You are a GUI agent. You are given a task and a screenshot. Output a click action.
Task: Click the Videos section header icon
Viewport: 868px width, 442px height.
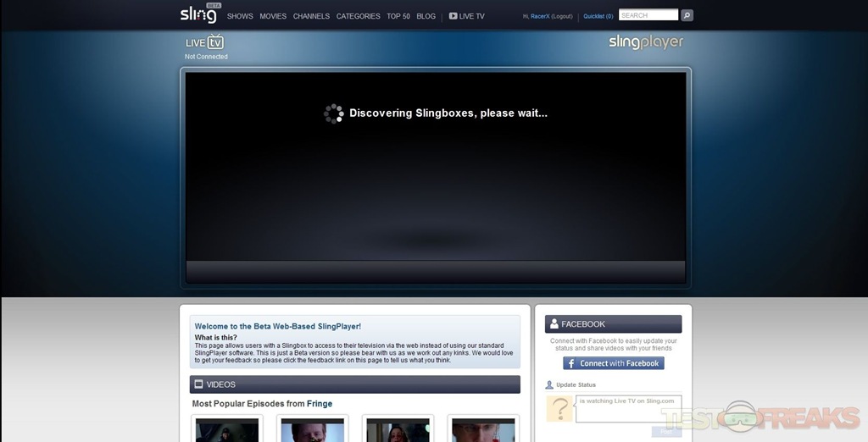[x=198, y=384]
